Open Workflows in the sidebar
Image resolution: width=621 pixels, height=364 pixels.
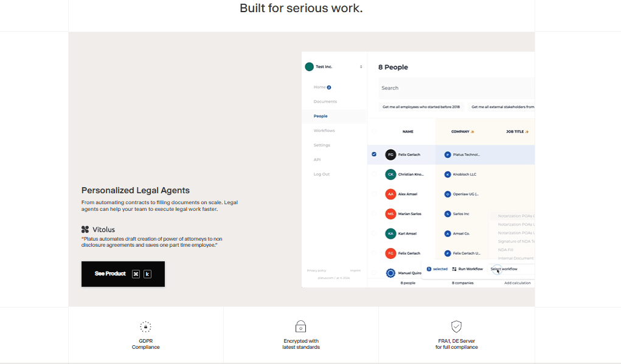click(x=324, y=131)
